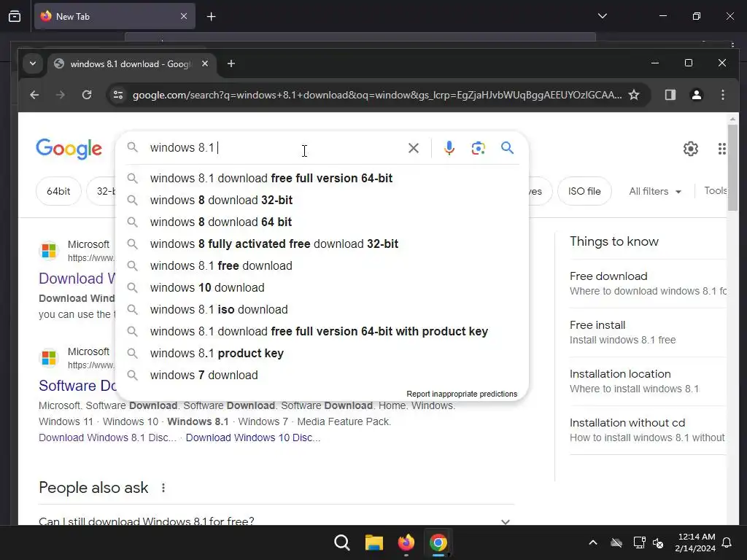Select the ISO file filter chip
Image resolution: width=747 pixels, height=560 pixels.
point(584,192)
